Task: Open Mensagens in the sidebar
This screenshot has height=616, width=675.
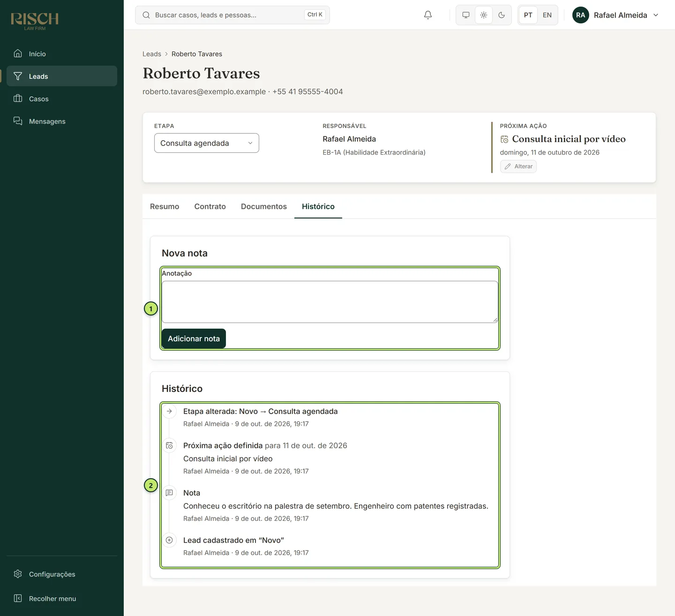Action: (x=62, y=121)
